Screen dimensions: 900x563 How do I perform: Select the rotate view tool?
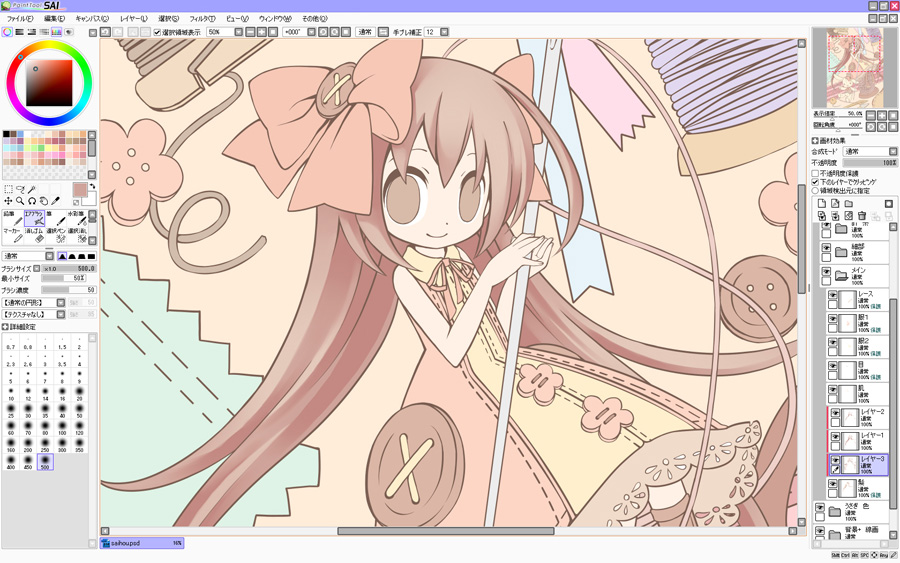pyautogui.click(x=32, y=201)
